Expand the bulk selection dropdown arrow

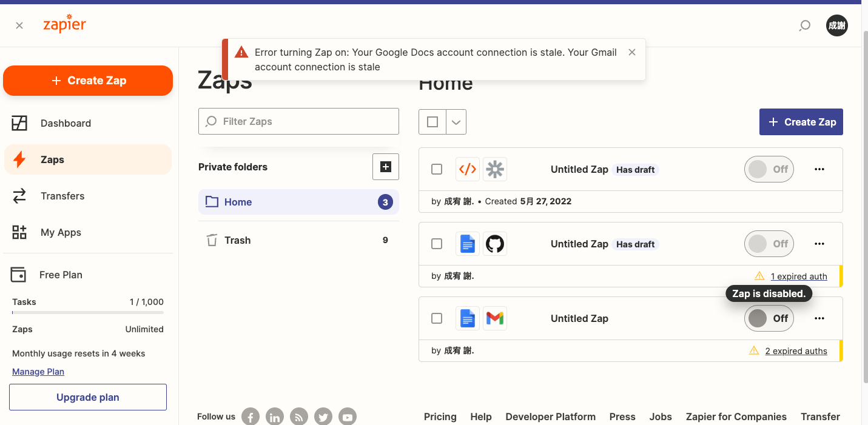(x=456, y=122)
